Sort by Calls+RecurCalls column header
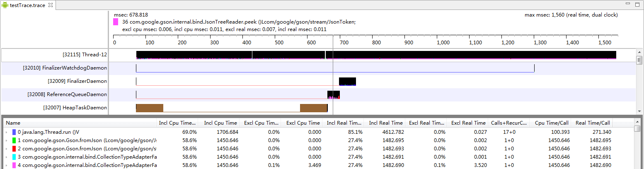Image resolution: width=644 pixels, height=169 pixels. 509,123
